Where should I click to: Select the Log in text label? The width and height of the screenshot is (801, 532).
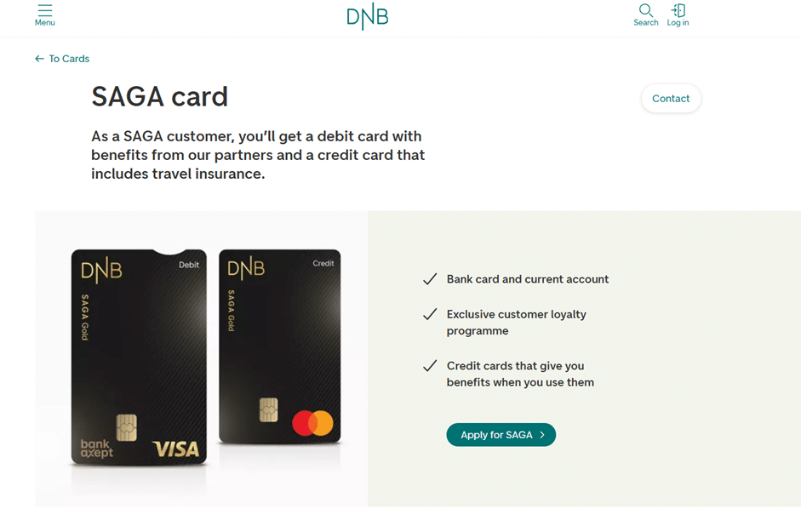[x=678, y=23]
